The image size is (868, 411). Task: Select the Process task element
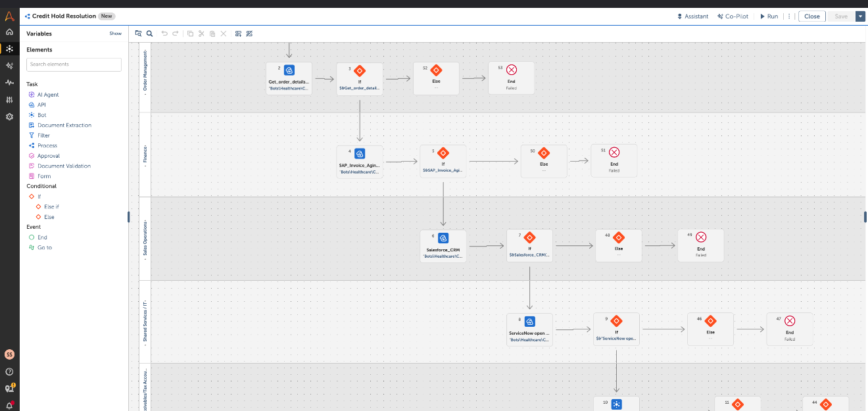coord(43,145)
